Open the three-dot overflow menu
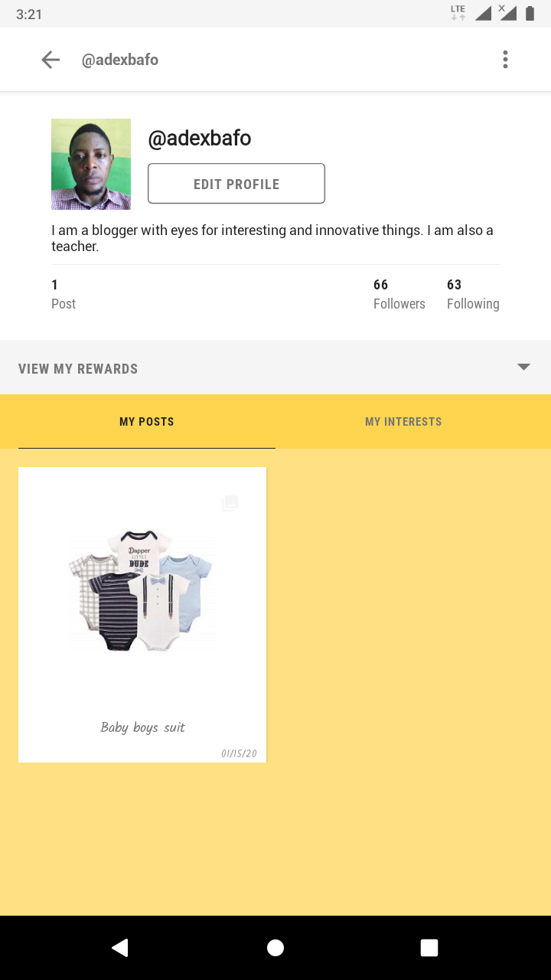Image resolution: width=551 pixels, height=980 pixels. tap(505, 60)
